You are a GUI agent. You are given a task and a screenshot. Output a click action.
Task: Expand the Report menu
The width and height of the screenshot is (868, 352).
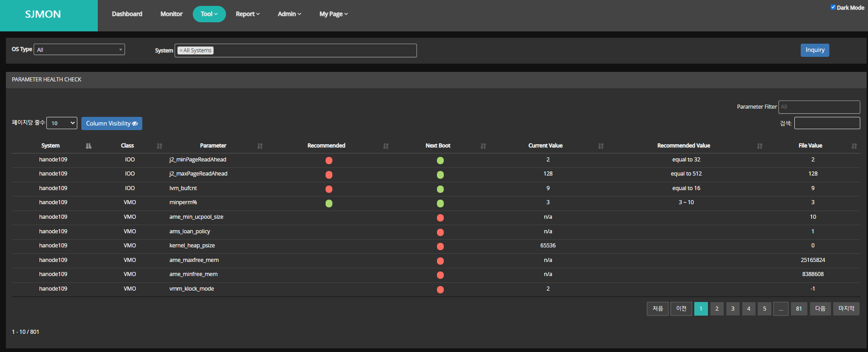[247, 14]
